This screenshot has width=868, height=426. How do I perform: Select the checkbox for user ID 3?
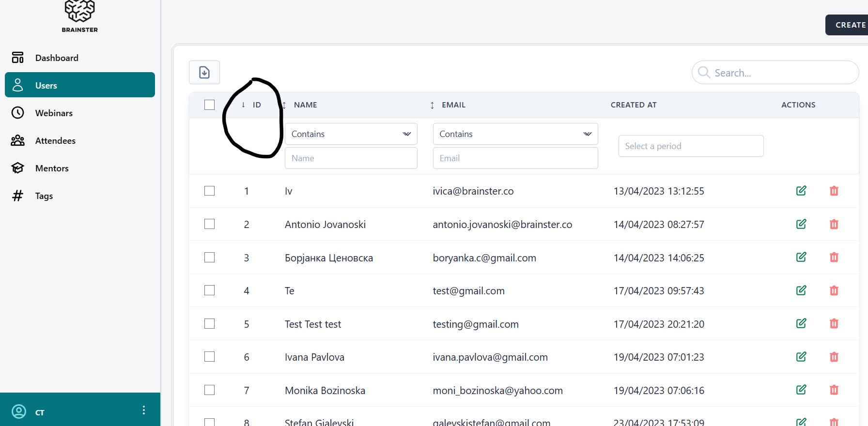[209, 258]
